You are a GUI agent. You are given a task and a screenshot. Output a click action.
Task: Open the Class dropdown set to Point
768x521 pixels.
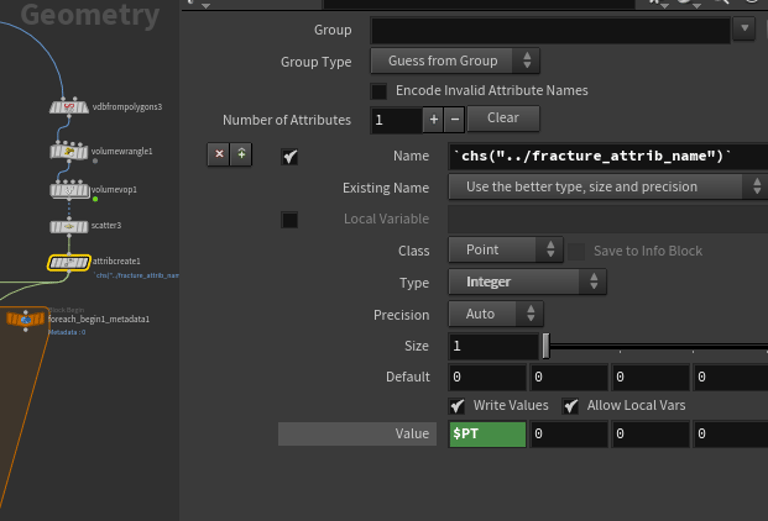(x=505, y=250)
